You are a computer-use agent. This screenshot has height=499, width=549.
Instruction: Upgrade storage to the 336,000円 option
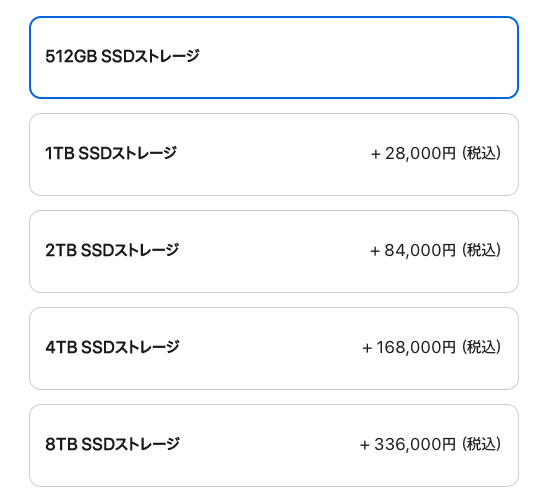274,445
